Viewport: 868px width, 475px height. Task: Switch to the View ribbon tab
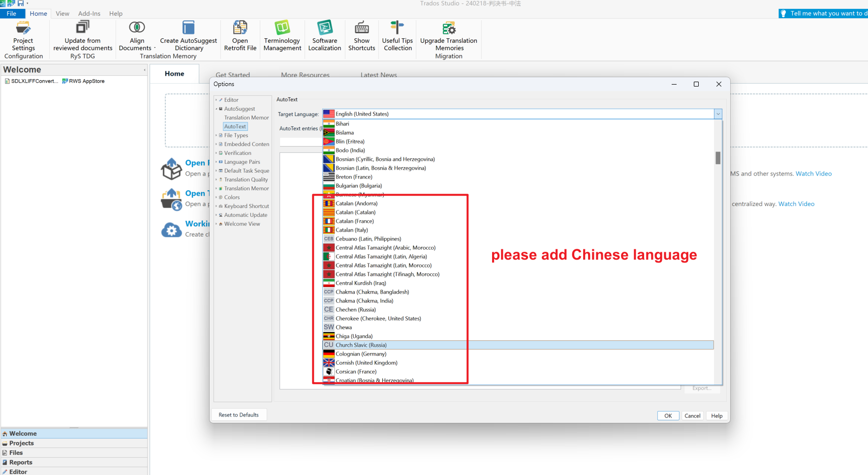click(x=62, y=14)
